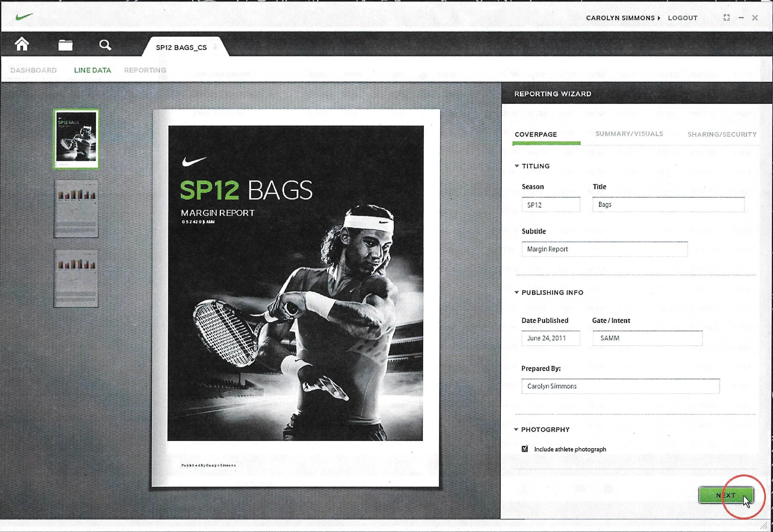Viewport: 773px width, 532px height.
Task: Go to the Dashboard view
Action: pyautogui.click(x=34, y=70)
